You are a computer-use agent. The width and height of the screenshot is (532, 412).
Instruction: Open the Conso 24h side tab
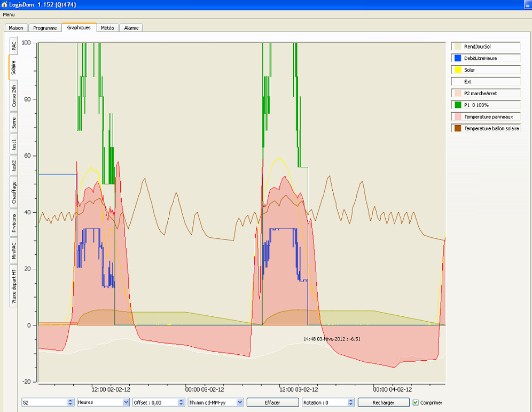click(13, 96)
